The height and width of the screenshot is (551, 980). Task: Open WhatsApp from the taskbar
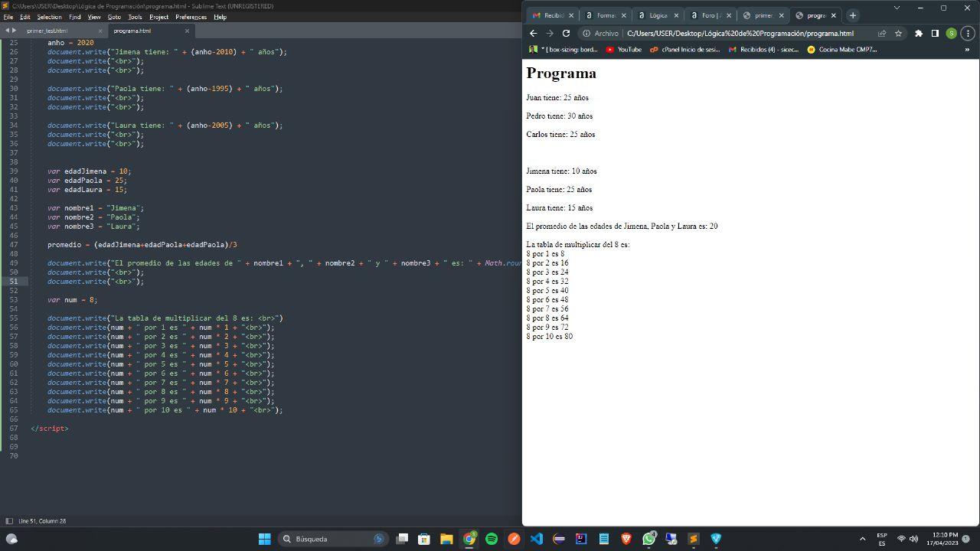[x=649, y=539]
